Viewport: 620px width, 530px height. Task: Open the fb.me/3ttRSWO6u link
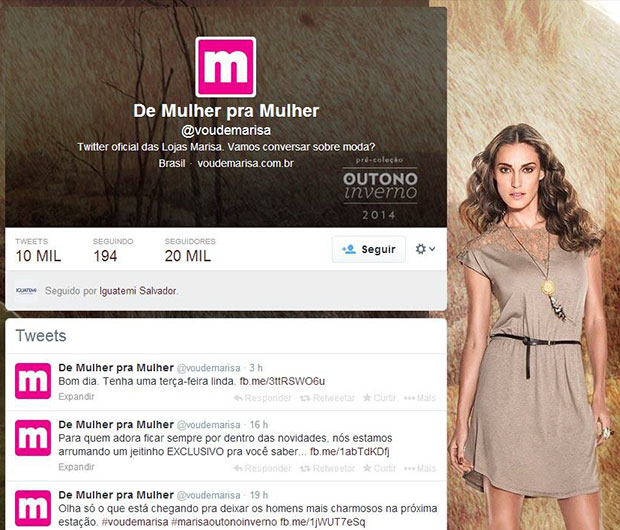click(x=282, y=381)
